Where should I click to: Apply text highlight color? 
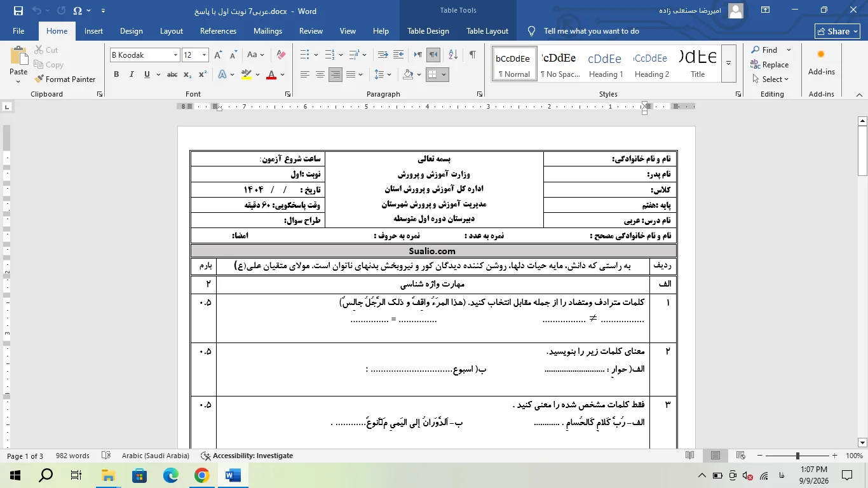tap(247, 74)
